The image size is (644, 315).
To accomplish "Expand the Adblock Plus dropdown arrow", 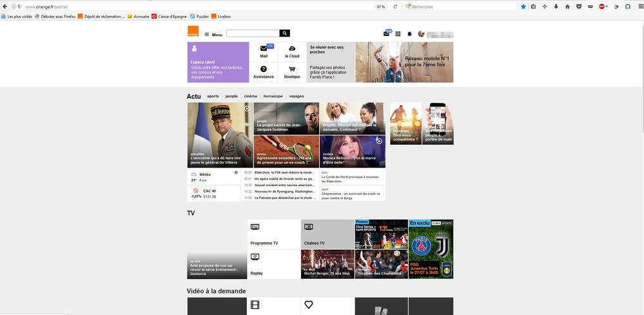I will [607, 6].
